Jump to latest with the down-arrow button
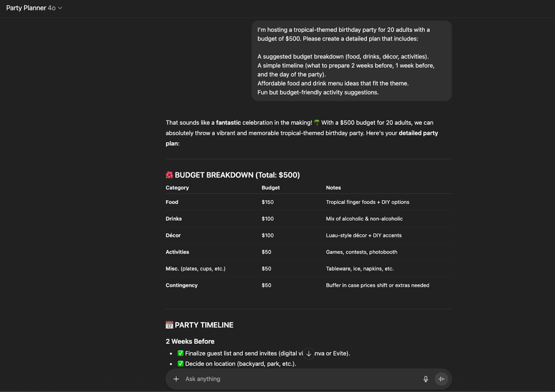The image size is (555, 392). pos(308,354)
